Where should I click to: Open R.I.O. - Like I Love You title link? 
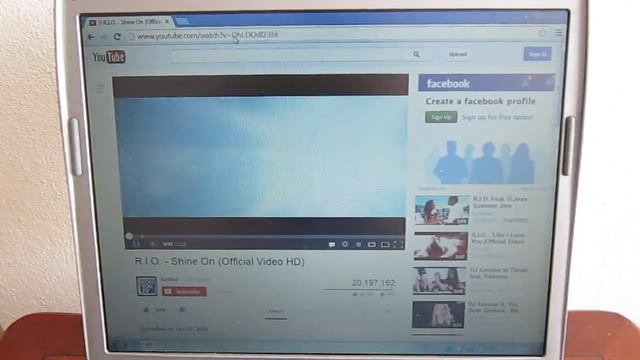[x=498, y=238]
